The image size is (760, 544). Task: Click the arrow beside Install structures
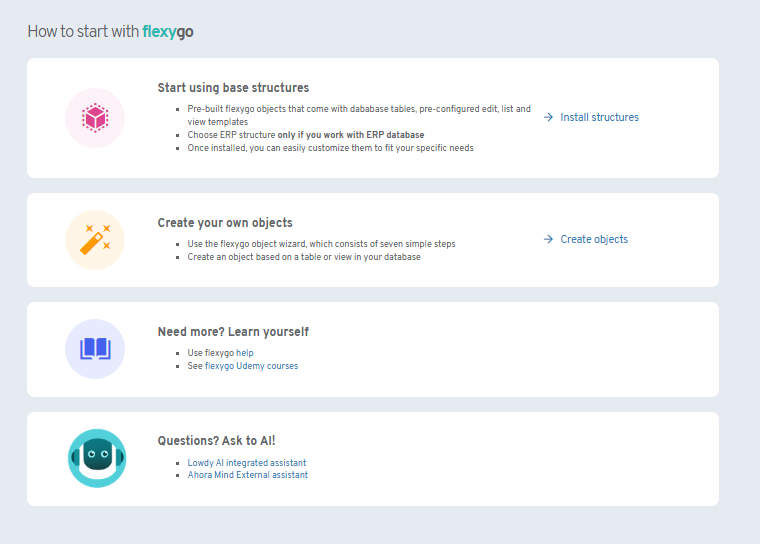[x=548, y=117]
